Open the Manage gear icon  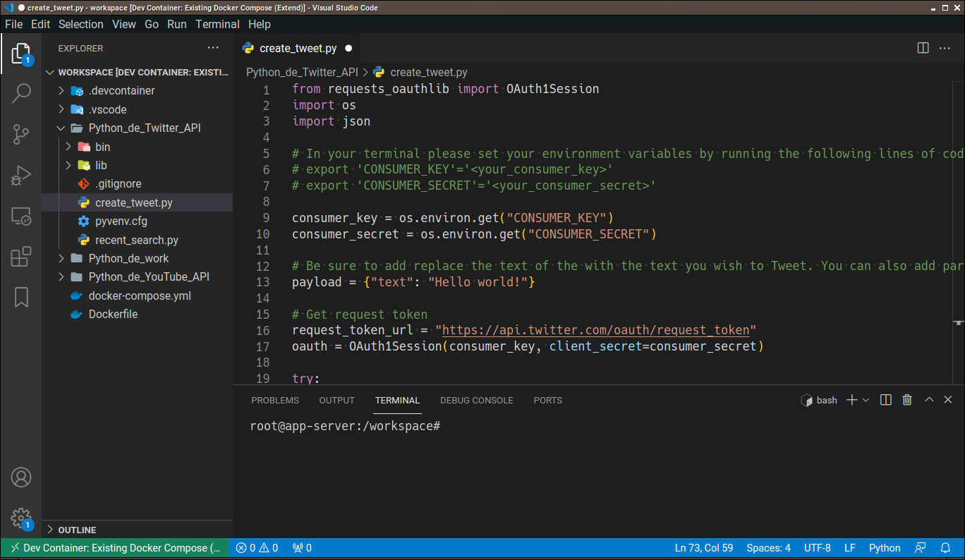[21, 518]
